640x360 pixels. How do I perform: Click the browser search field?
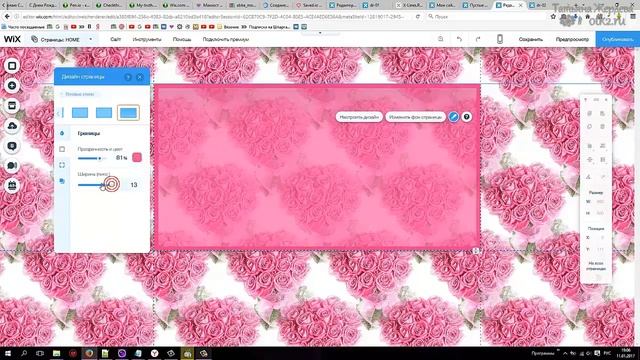(486, 16)
